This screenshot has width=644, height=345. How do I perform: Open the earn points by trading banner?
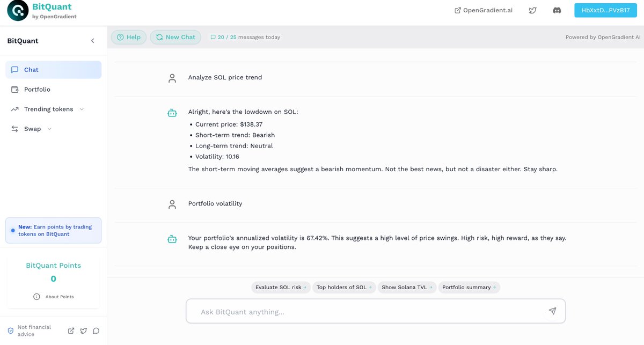pos(53,230)
